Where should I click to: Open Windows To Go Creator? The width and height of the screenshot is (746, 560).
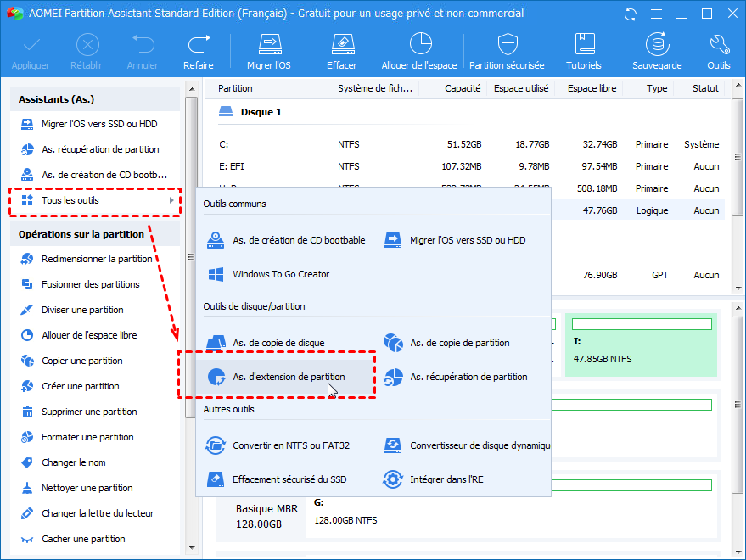point(280,274)
